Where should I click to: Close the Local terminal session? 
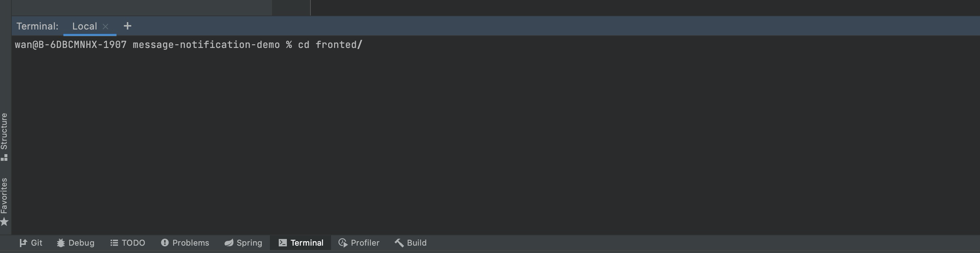click(x=105, y=26)
